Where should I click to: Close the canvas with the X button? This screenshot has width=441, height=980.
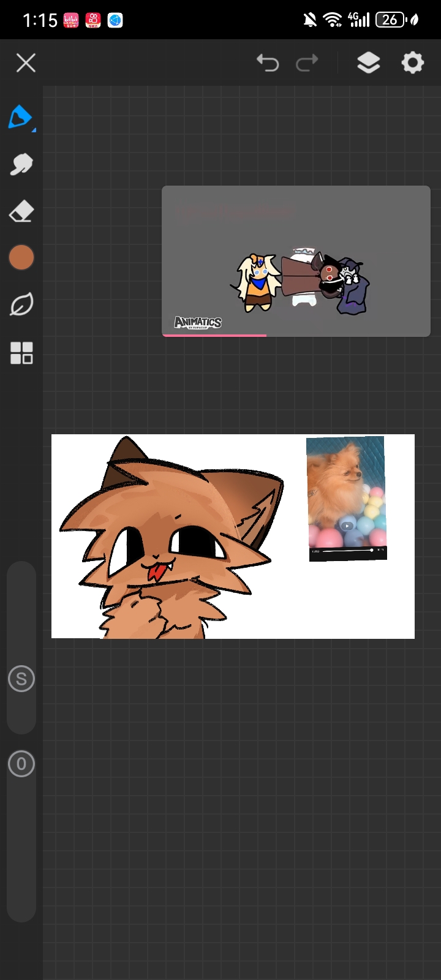(x=26, y=62)
